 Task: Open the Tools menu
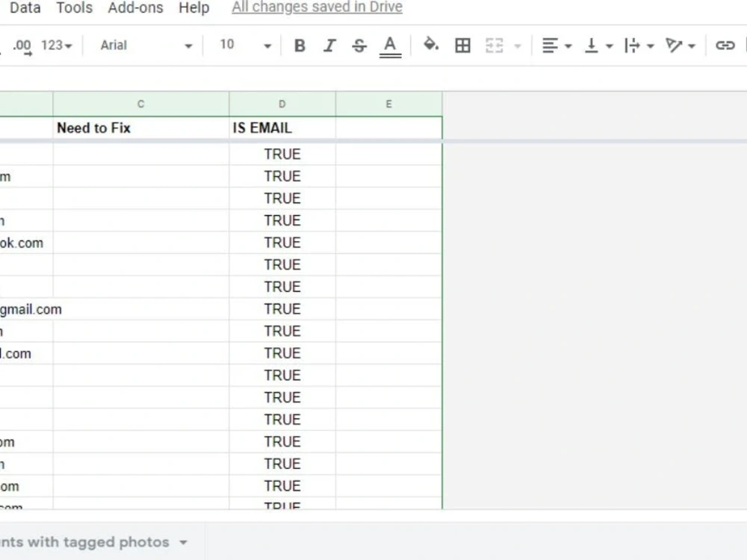(74, 7)
